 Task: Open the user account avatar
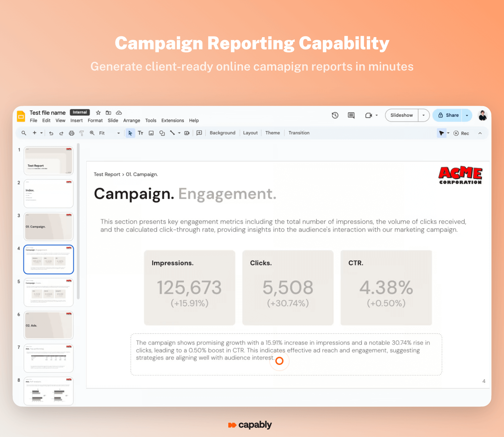point(482,115)
